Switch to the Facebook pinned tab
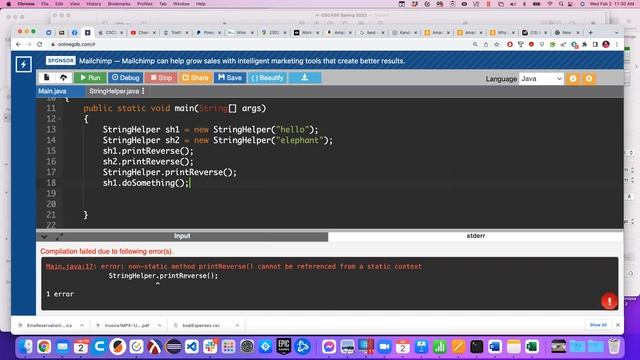This screenshot has height=360, width=640. [x=74, y=32]
